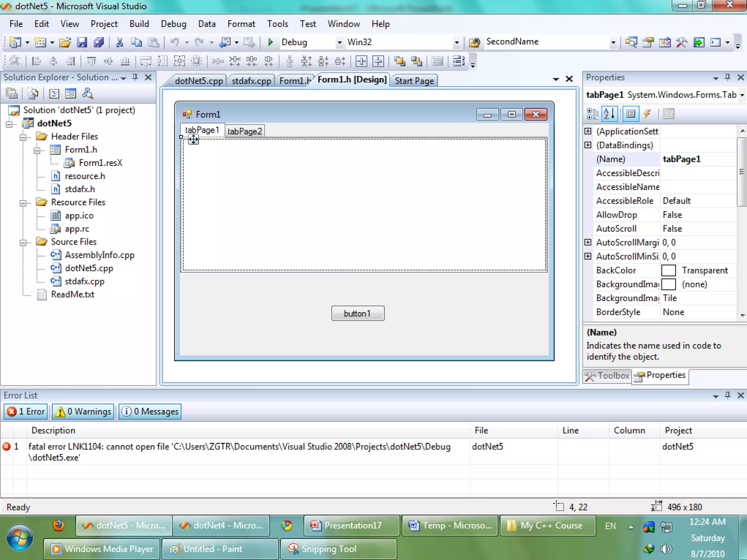Click Bring to Front layout icon
Image resolution: width=747 pixels, height=560 pixels.
point(400,61)
